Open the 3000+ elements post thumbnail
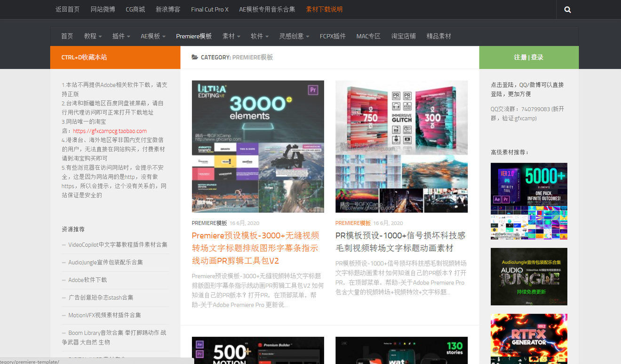The image size is (621, 364). point(258,147)
